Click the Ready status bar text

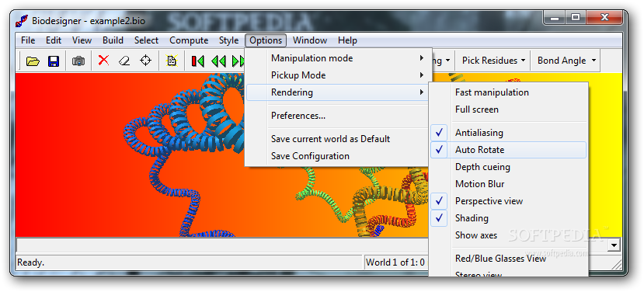tap(31, 262)
